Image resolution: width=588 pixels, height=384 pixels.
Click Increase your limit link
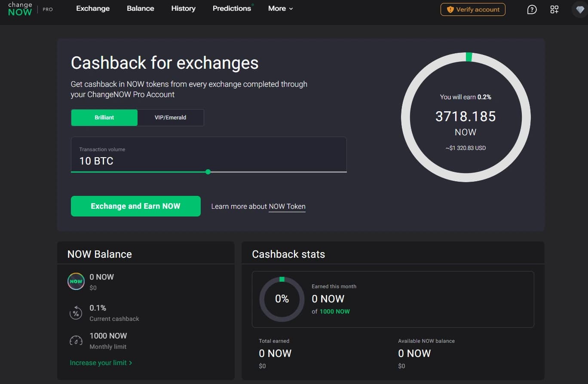tap(101, 363)
